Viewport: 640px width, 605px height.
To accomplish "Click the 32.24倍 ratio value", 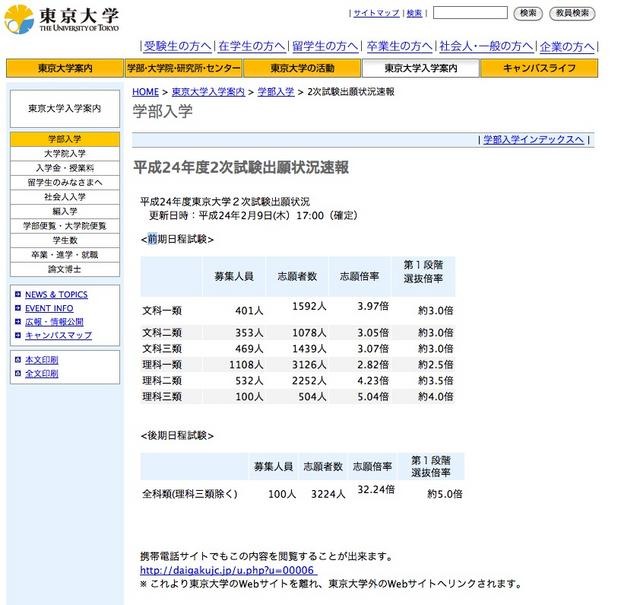I will click(x=376, y=489).
